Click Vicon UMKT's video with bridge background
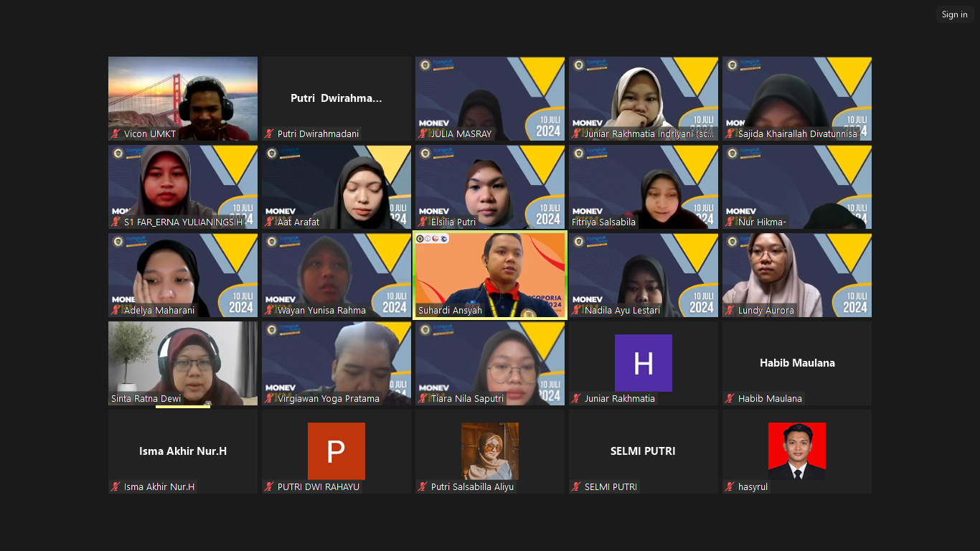Viewport: 980px width, 551px height. pyautogui.click(x=182, y=97)
